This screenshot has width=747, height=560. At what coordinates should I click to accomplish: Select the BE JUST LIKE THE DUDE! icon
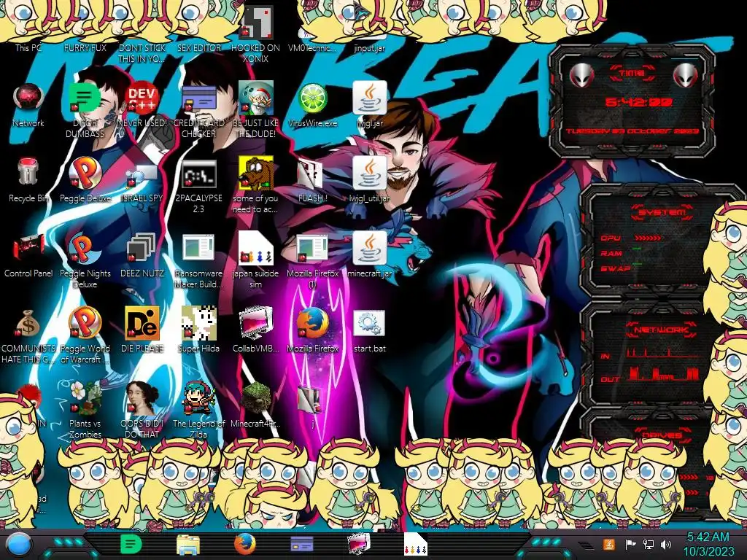tap(255, 98)
